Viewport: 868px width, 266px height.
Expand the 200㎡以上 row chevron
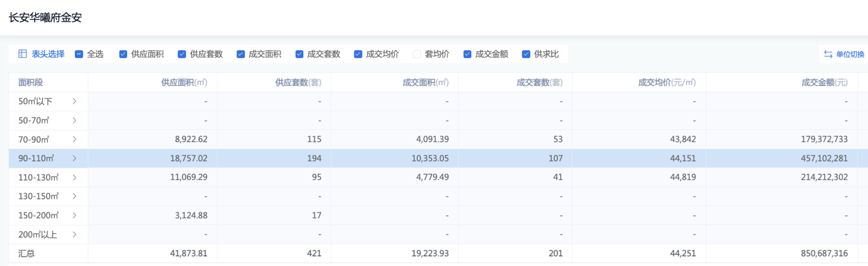74,234
